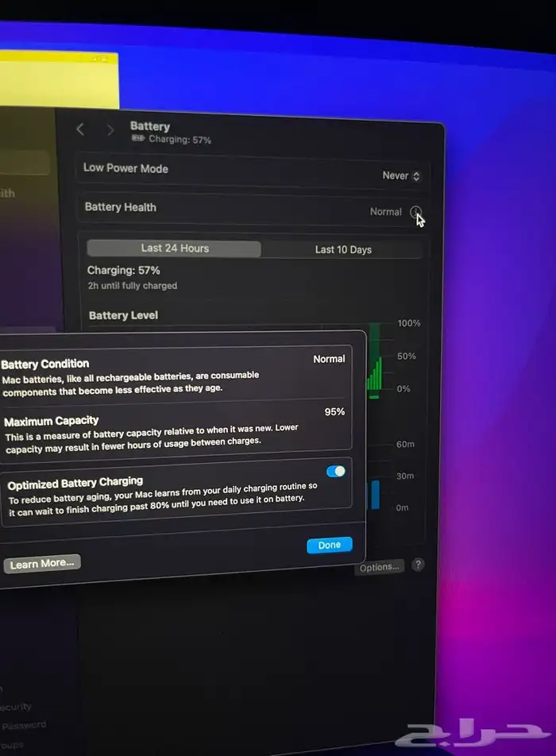The height and width of the screenshot is (756, 556).
Task: Switch to Last 24 Hours tab
Action: pos(174,249)
